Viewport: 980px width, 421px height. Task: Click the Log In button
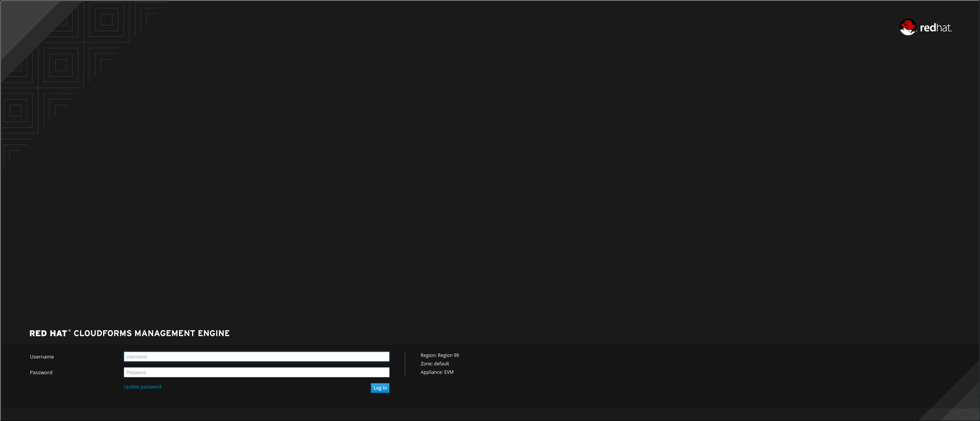tap(380, 388)
